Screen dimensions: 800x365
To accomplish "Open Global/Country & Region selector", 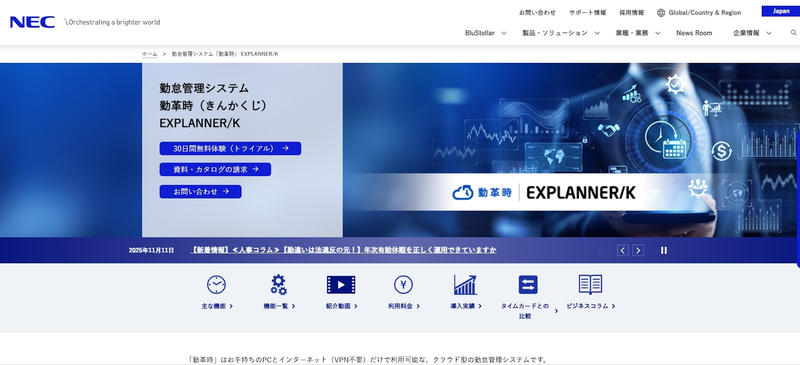I will coord(699,13).
